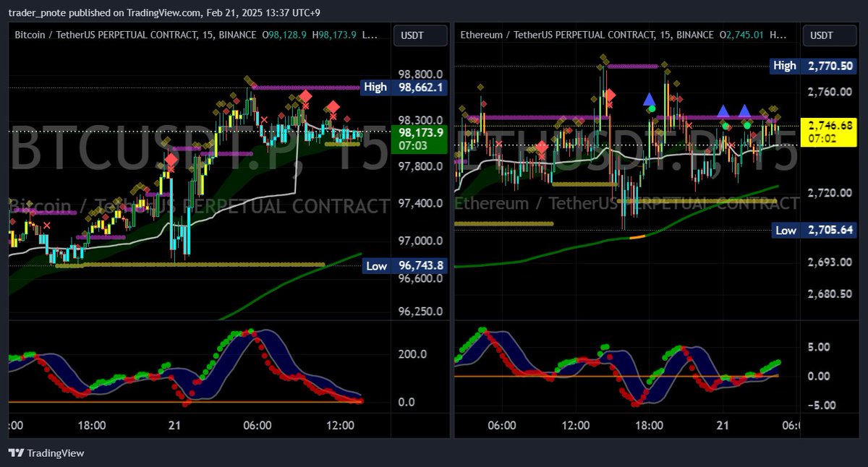Click the TradingView logo at bottom left

pyautogui.click(x=46, y=453)
